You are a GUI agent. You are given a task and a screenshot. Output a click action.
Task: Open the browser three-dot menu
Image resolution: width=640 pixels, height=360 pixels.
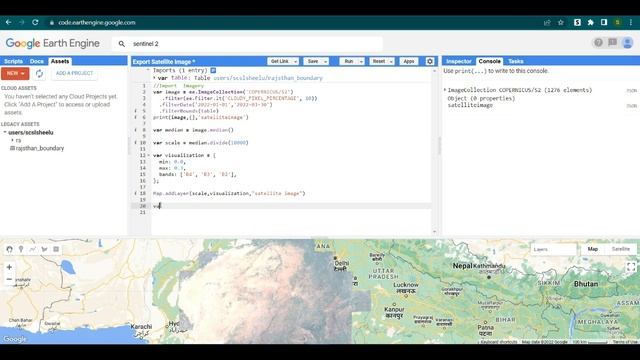coord(631,22)
